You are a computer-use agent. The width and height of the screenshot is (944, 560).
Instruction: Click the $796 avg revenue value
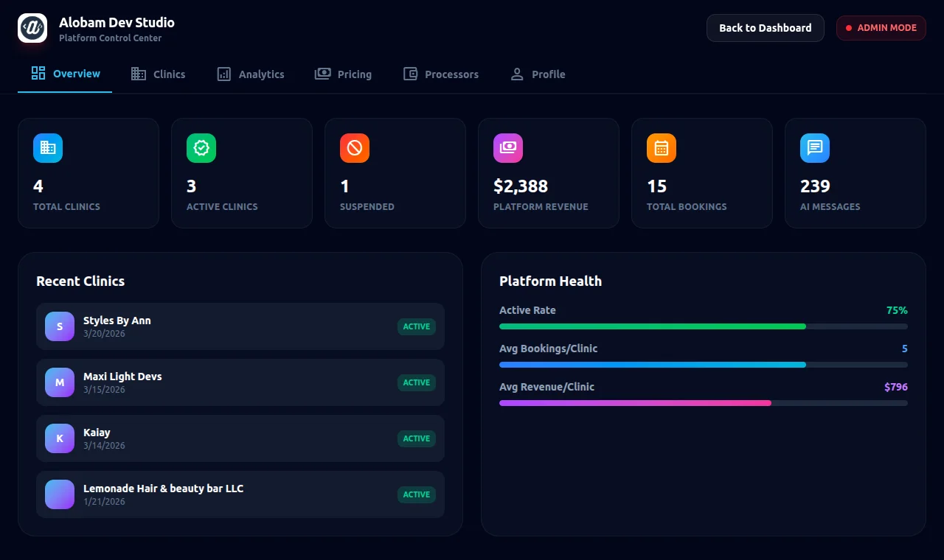tap(896, 387)
